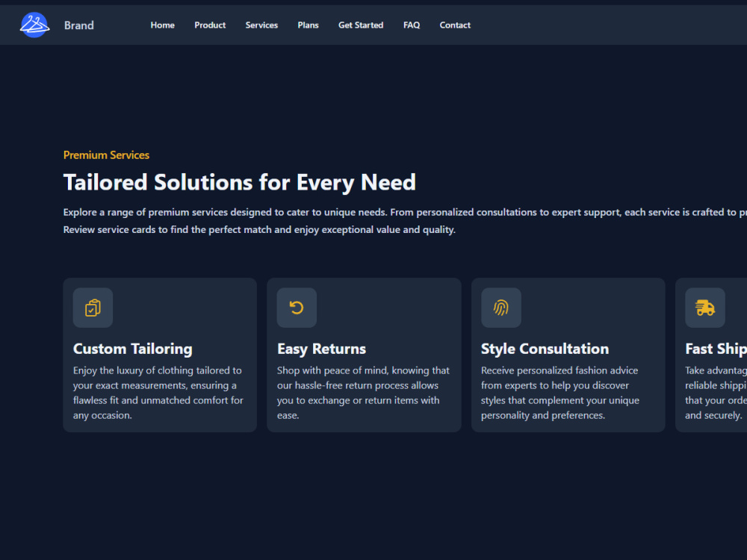Go to the Contact nav item
The image size is (747, 560).
point(455,25)
